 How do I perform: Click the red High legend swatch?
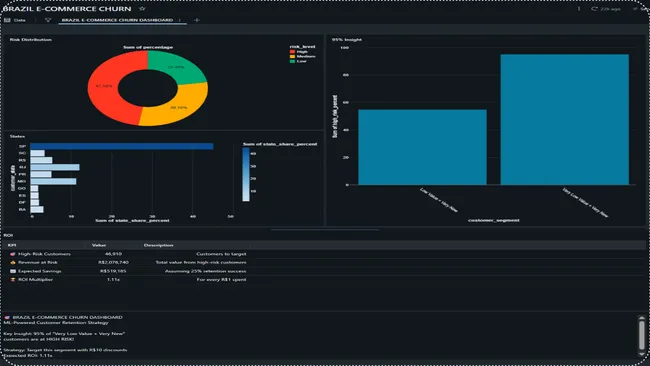292,51
